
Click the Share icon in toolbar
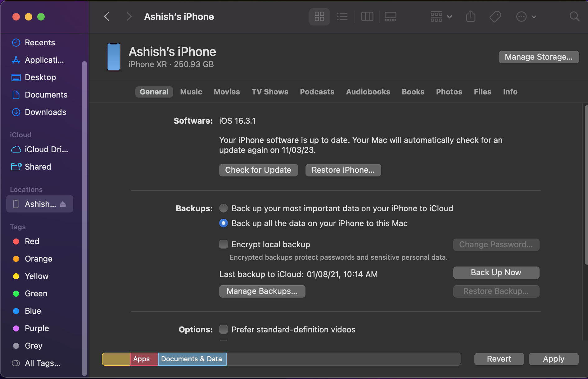(471, 16)
